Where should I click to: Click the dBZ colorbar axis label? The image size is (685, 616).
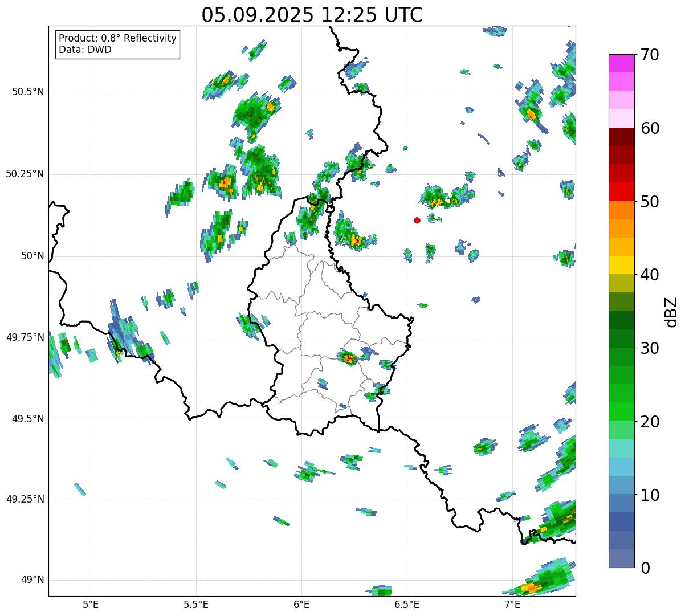coord(672,311)
